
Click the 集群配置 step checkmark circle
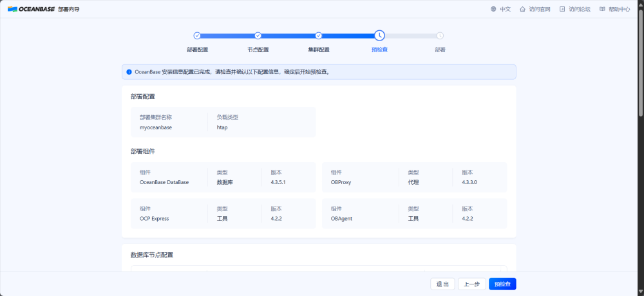pos(318,36)
